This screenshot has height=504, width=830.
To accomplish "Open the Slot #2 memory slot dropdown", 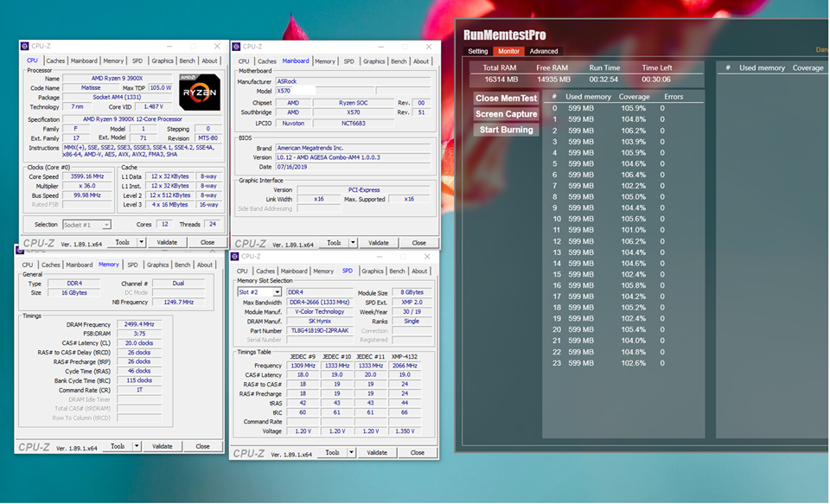I will point(259,292).
